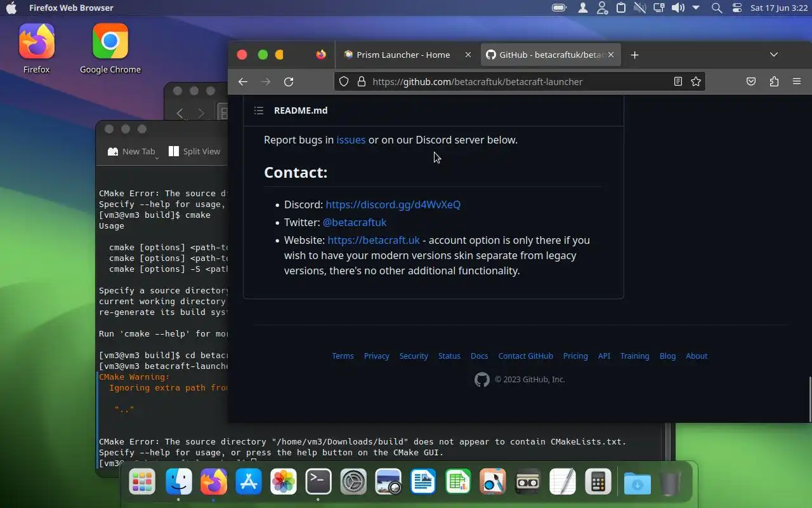This screenshot has height=508, width=812.
Task: Open the Save to Pocket button
Action: 751,81
